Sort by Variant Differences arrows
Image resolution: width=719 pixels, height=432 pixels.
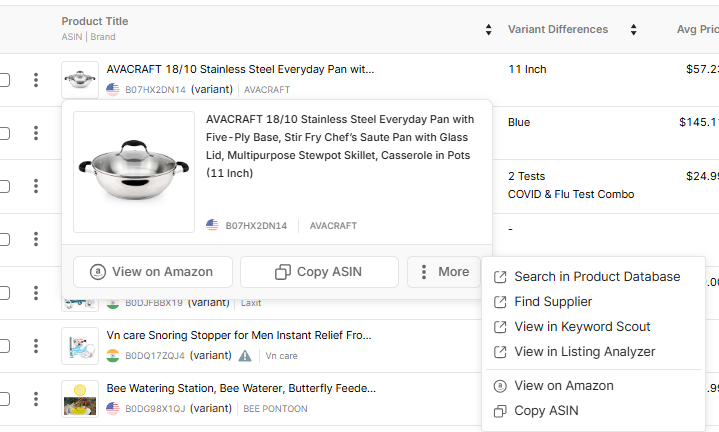(x=633, y=30)
